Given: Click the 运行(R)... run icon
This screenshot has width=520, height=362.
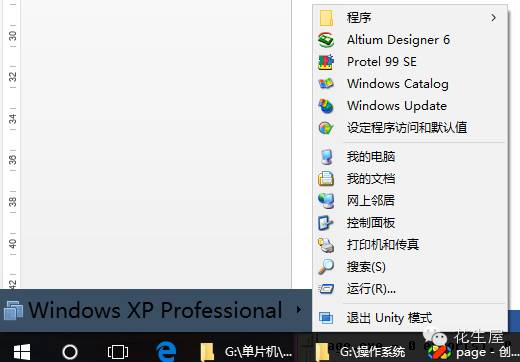Looking at the screenshot, I should click(x=326, y=289).
